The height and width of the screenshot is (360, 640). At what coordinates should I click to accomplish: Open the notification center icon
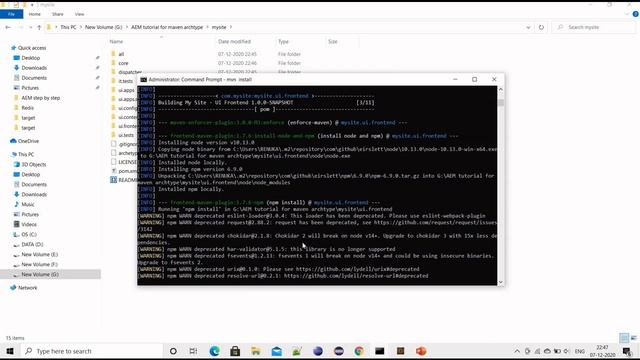click(x=627, y=351)
